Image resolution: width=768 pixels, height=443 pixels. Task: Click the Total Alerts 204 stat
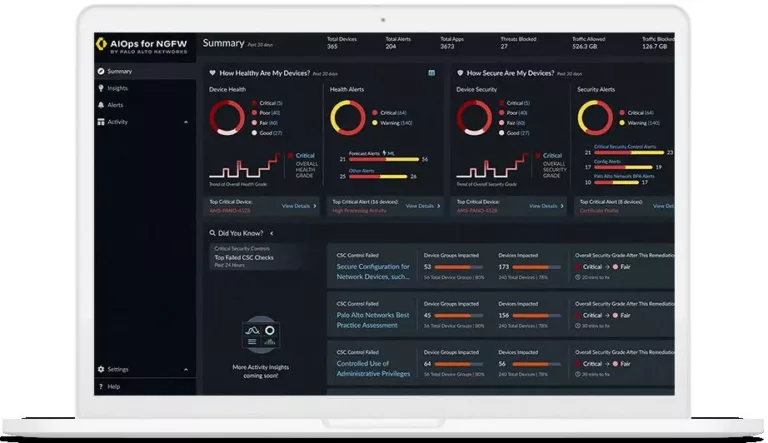tap(398, 43)
